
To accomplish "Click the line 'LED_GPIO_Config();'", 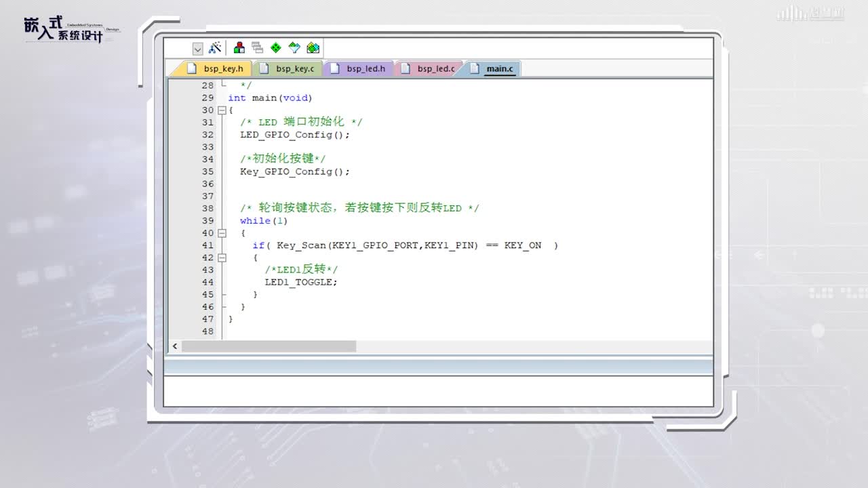I will click(x=295, y=134).
